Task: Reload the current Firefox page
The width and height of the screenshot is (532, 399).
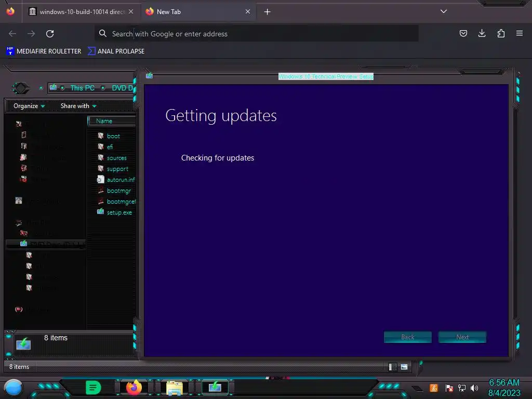Action: coord(50,34)
